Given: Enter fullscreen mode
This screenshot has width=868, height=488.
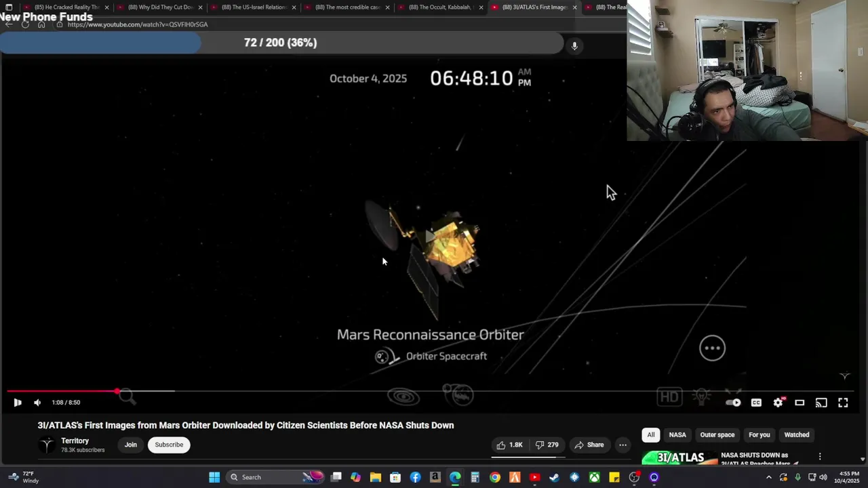Looking at the screenshot, I should (843, 403).
